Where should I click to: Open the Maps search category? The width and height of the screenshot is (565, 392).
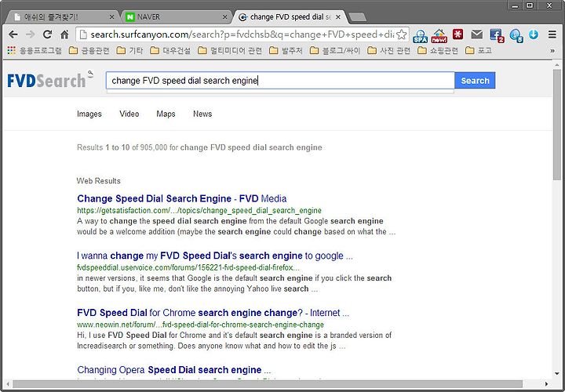[x=166, y=114]
